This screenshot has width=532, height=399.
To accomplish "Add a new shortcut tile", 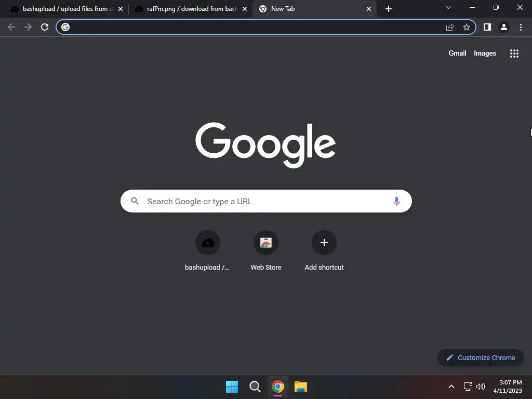I will click(x=324, y=250).
